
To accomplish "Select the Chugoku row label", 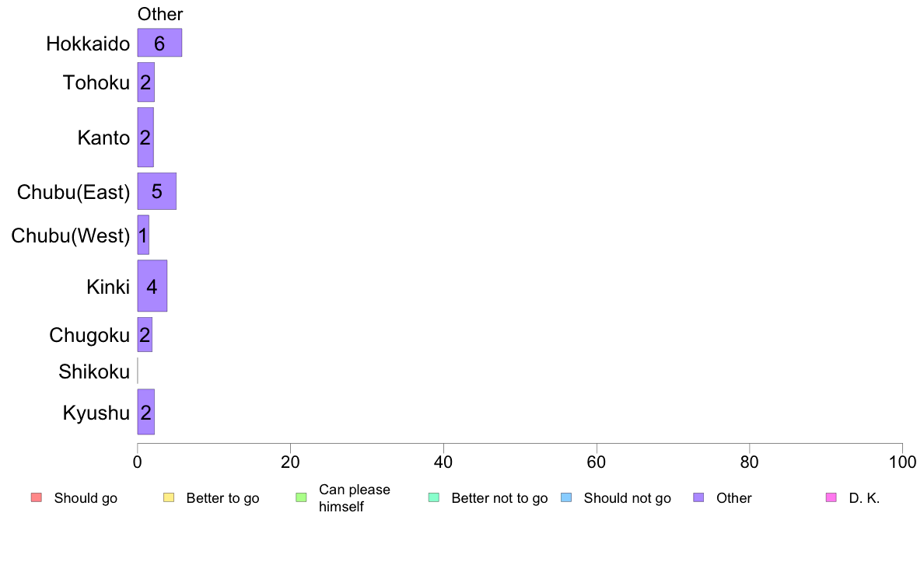I will 89,335.
